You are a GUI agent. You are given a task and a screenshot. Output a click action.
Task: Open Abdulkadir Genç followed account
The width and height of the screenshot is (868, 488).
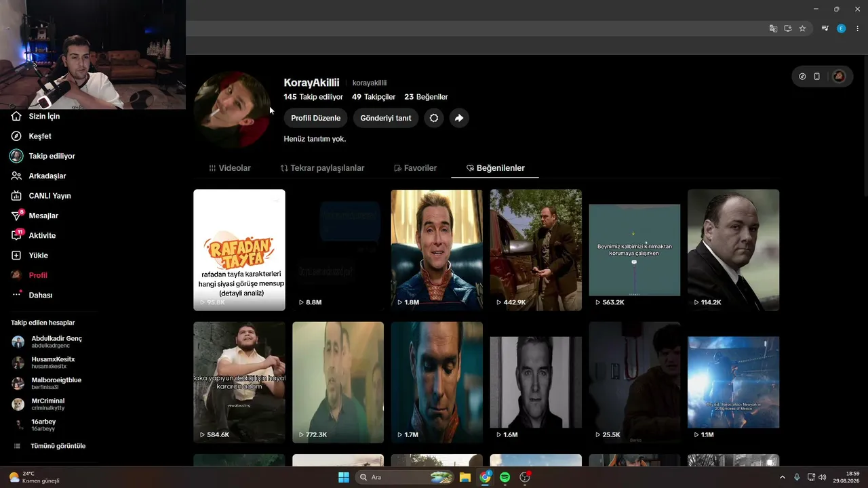[47, 342]
